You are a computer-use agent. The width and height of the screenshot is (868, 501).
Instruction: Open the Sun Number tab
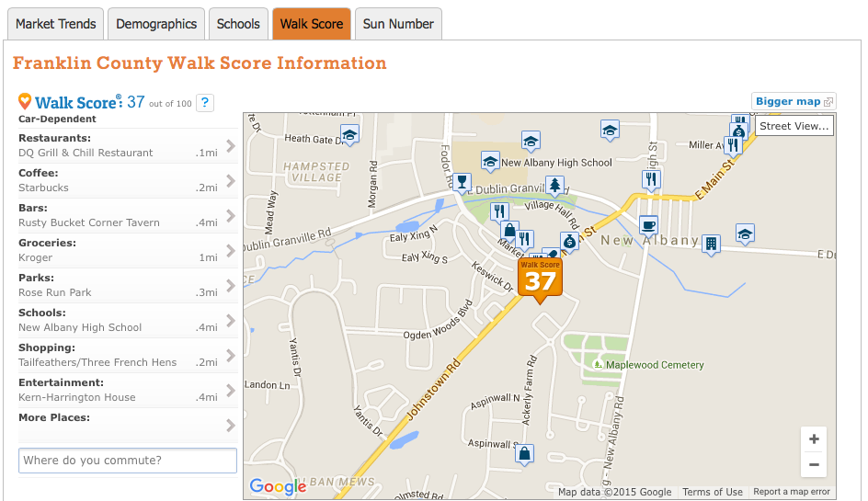397,24
